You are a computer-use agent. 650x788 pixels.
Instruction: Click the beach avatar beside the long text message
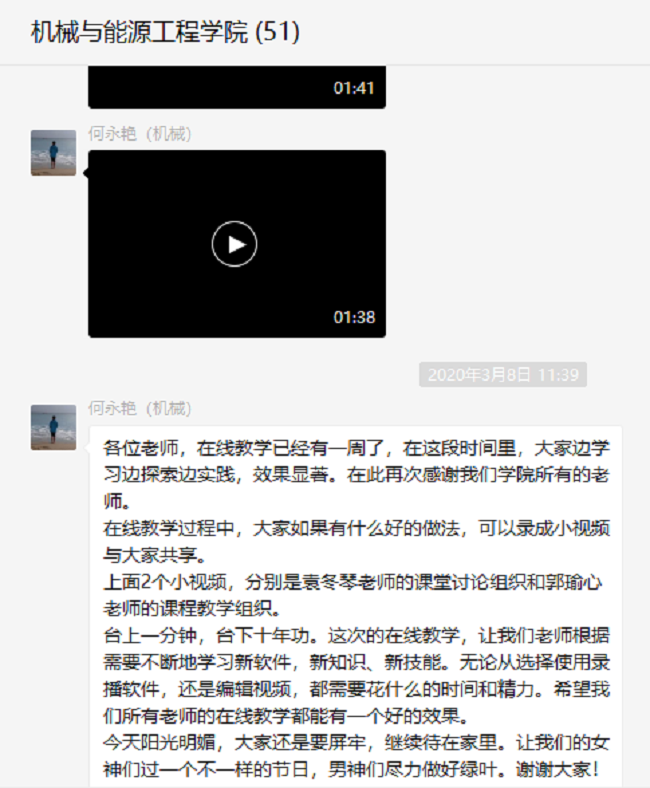point(53,427)
